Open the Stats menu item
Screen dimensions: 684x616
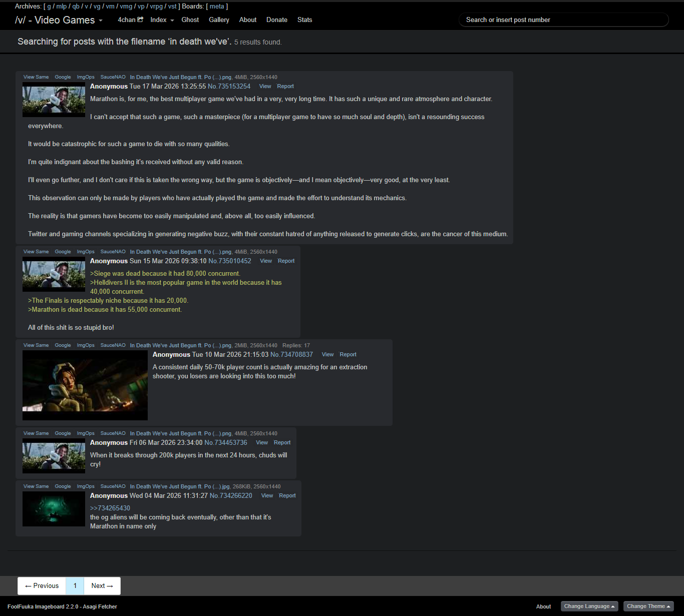click(x=304, y=20)
